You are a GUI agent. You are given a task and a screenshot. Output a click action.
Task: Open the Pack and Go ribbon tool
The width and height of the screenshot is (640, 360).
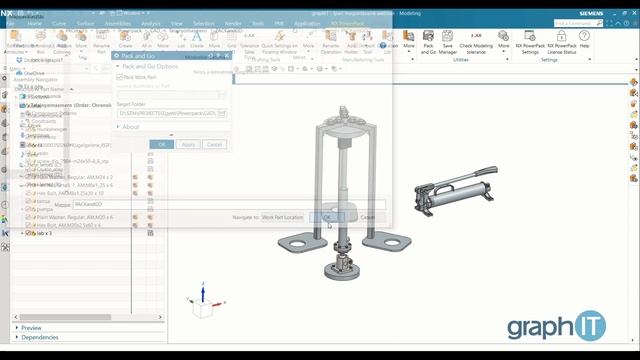[428, 42]
